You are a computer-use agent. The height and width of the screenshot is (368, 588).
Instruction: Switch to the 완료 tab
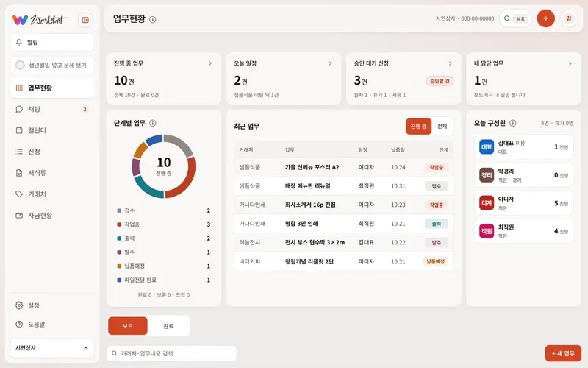pos(168,326)
